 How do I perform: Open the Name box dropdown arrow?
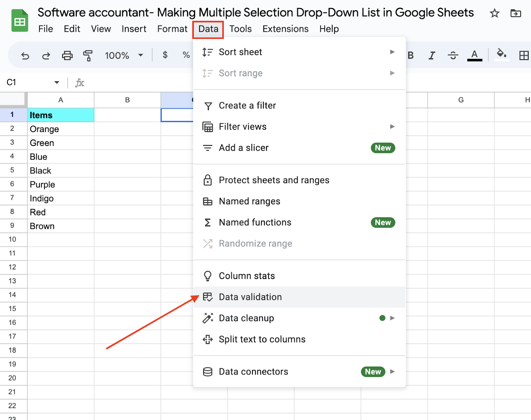point(57,82)
